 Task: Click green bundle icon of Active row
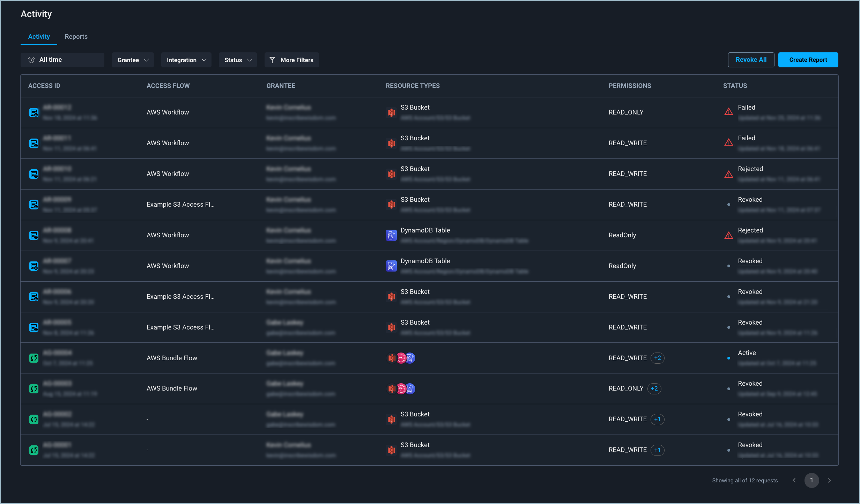click(x=34, y=358)
